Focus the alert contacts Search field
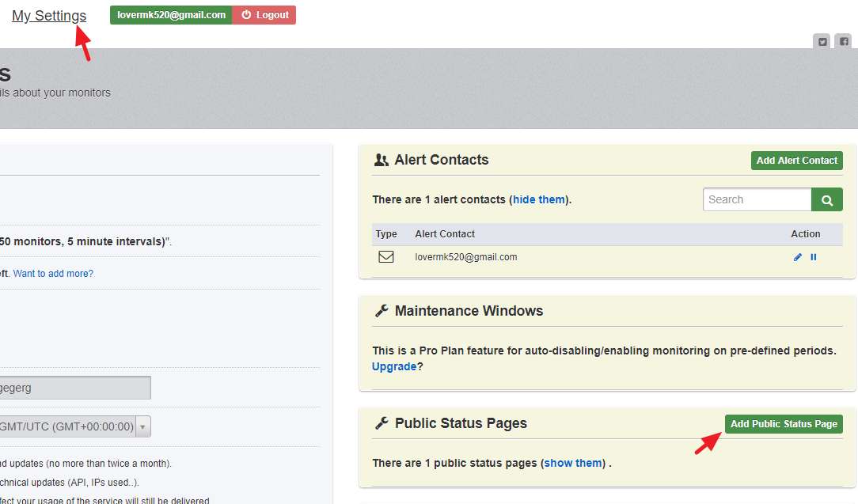858x504 pixels. [x=757, y=199]
